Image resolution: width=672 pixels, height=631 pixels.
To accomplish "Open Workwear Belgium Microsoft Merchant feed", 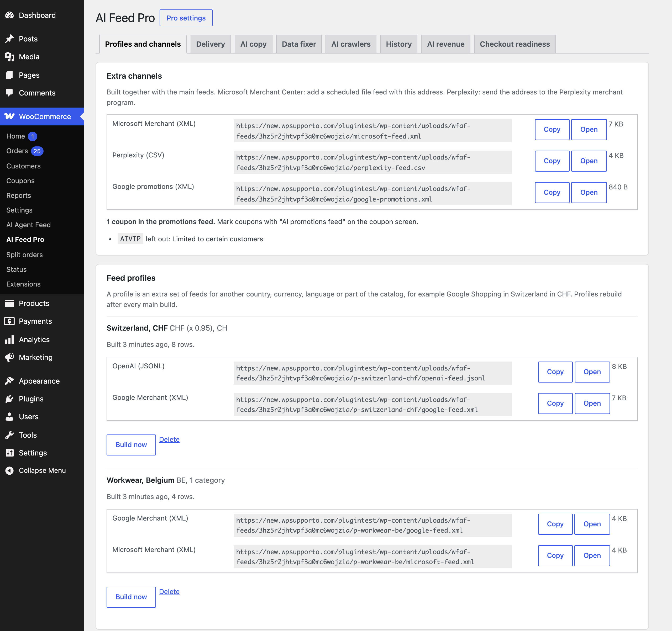I will click(592, 555).
